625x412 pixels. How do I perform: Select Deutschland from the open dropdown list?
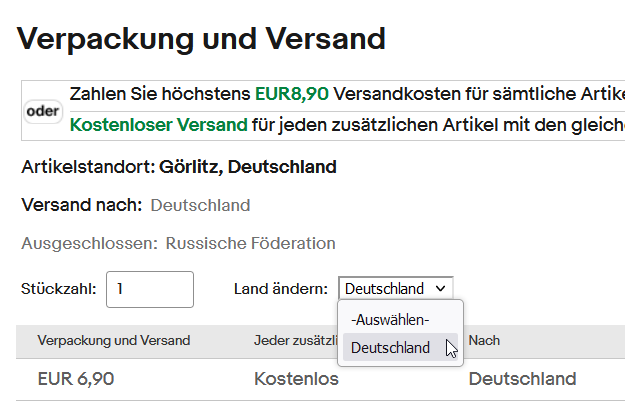[391, 348]
